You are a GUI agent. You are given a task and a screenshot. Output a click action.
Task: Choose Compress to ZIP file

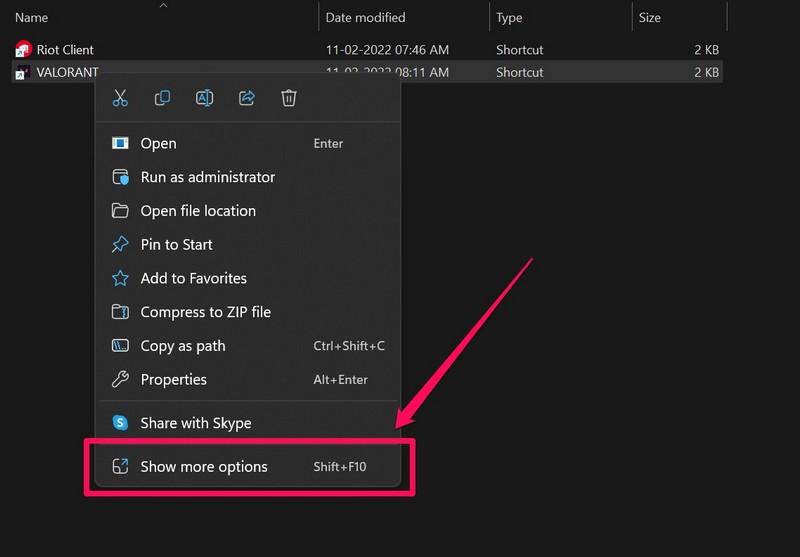point(205,312)
